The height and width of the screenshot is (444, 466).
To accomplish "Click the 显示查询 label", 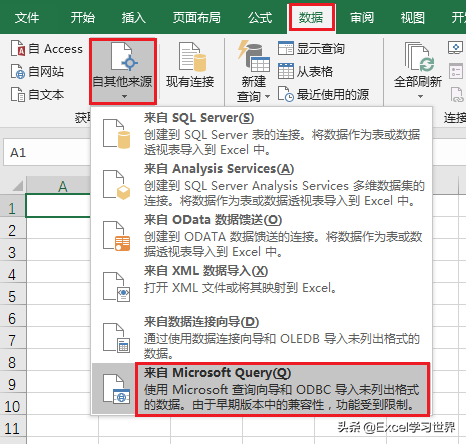I will pos(320,49).
